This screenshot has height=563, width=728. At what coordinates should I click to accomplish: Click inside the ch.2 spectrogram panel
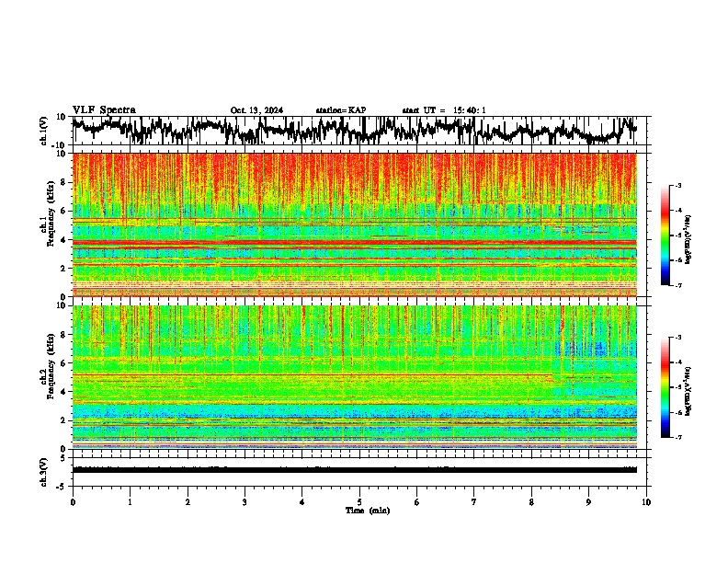[354, 377]
